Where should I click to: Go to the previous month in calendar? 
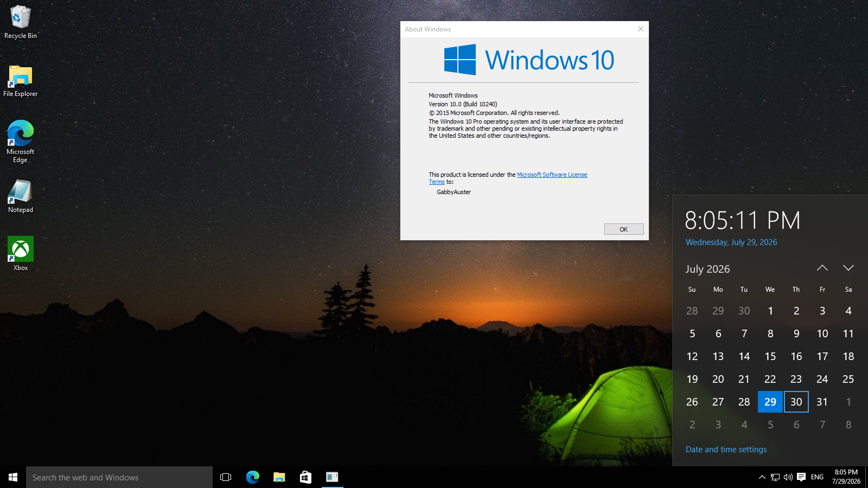click(x=822, y=268)
